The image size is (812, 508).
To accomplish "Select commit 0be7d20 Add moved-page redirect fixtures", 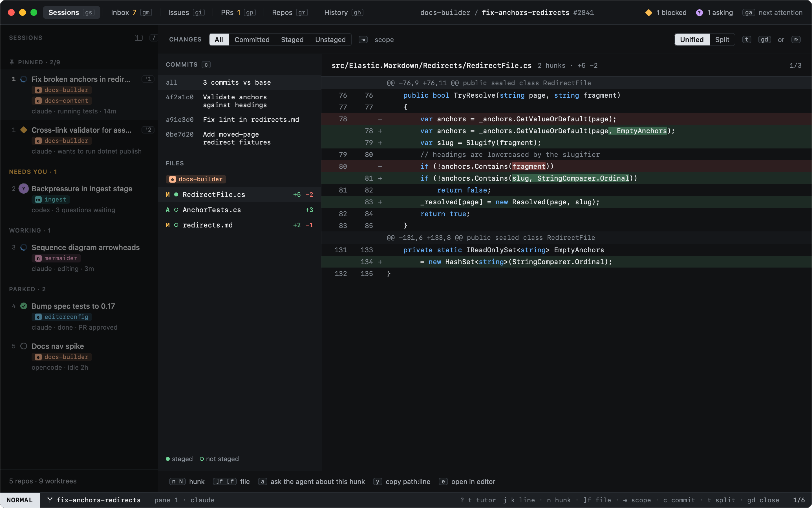I will (x=239, y=138).
